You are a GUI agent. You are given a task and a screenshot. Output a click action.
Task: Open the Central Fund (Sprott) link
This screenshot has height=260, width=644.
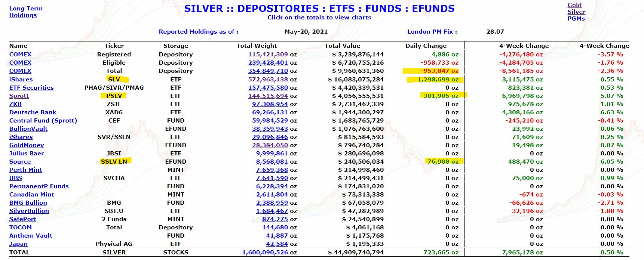pos(43,121)
